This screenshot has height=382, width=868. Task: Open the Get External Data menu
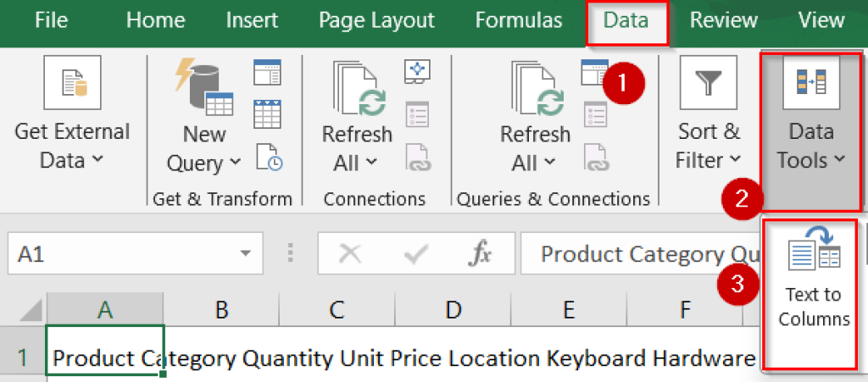[x=72, y=113]
